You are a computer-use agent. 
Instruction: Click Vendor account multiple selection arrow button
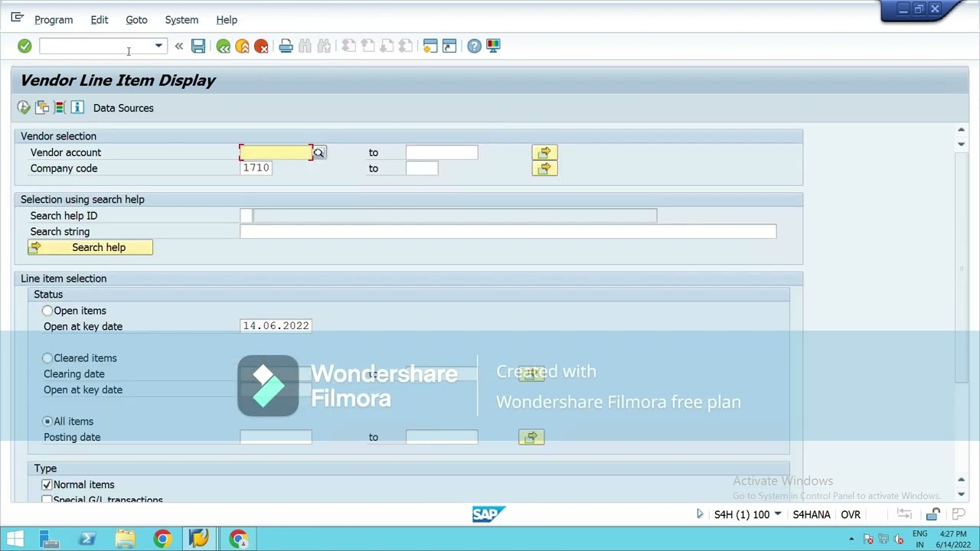544,152
